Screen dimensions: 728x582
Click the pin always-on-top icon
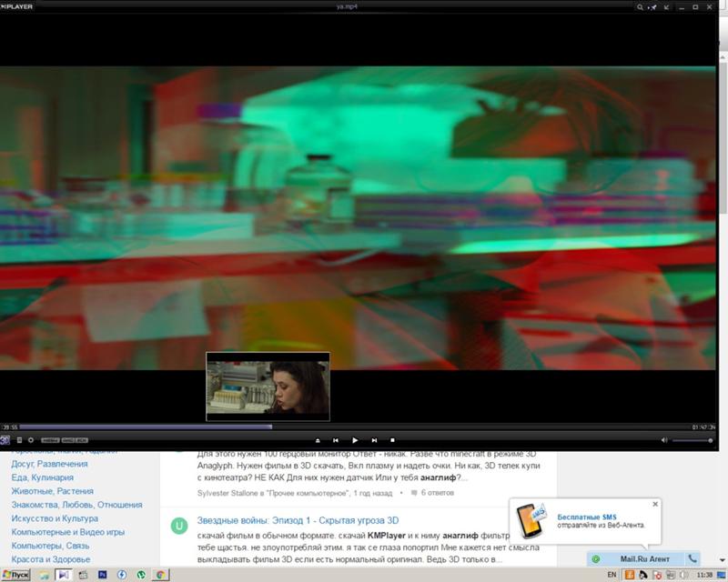pos(652,6)
